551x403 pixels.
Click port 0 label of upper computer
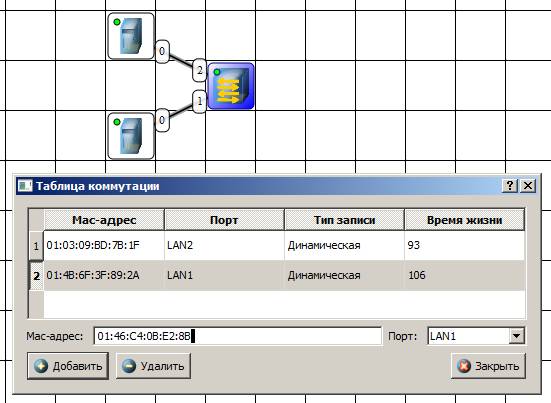[162, 51]
